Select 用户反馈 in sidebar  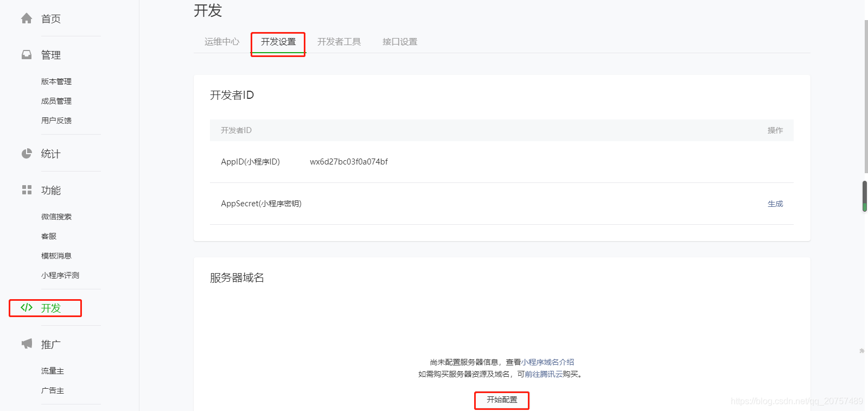[56, 121]
